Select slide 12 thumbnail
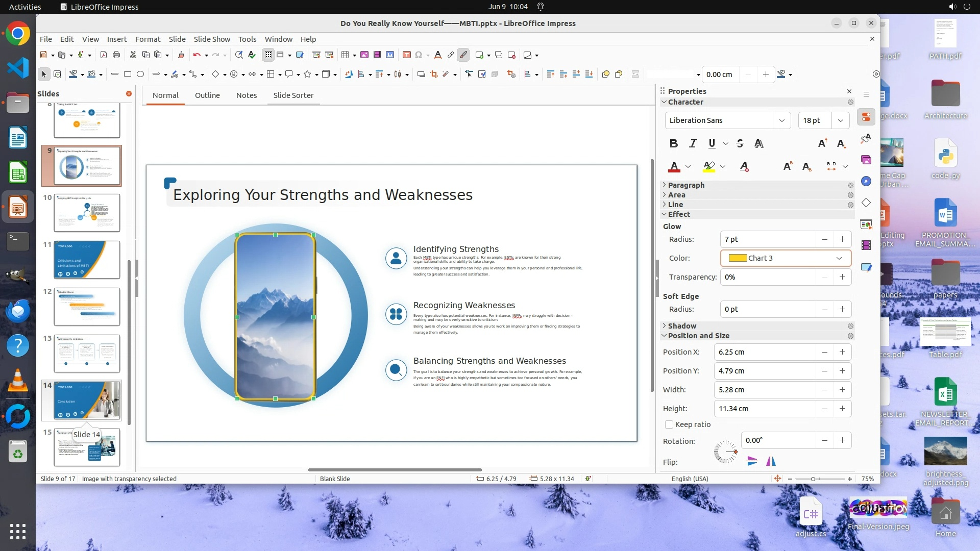Screen dimensions: 980x551 point(87,306)
